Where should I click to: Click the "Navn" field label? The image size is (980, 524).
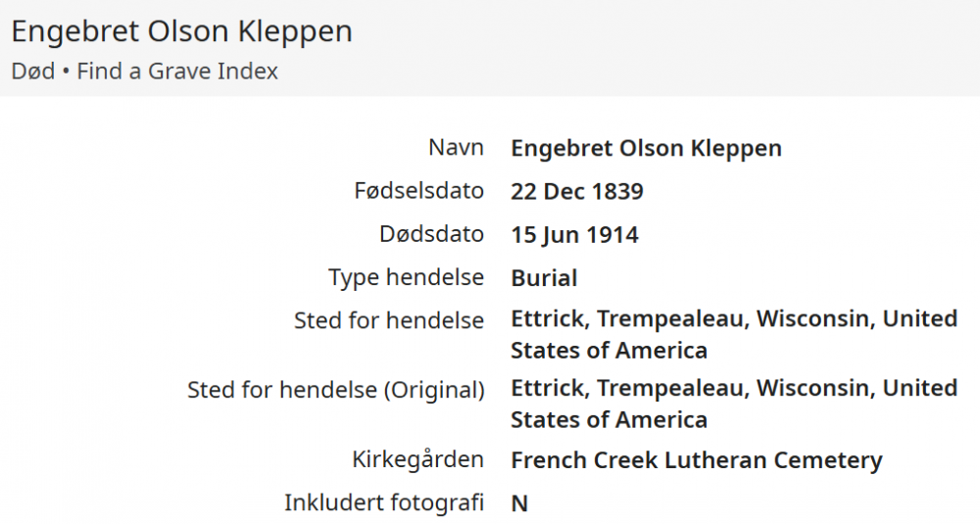pos(456,148)
